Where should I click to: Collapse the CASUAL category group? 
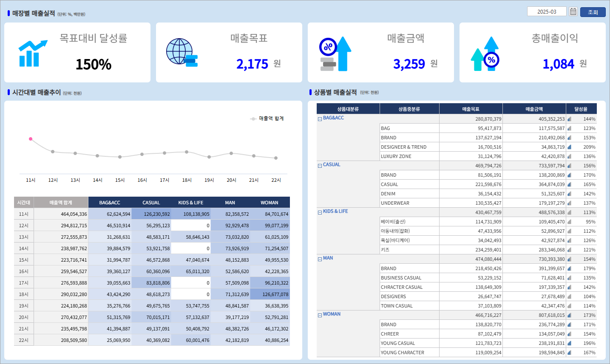(320, 166)
